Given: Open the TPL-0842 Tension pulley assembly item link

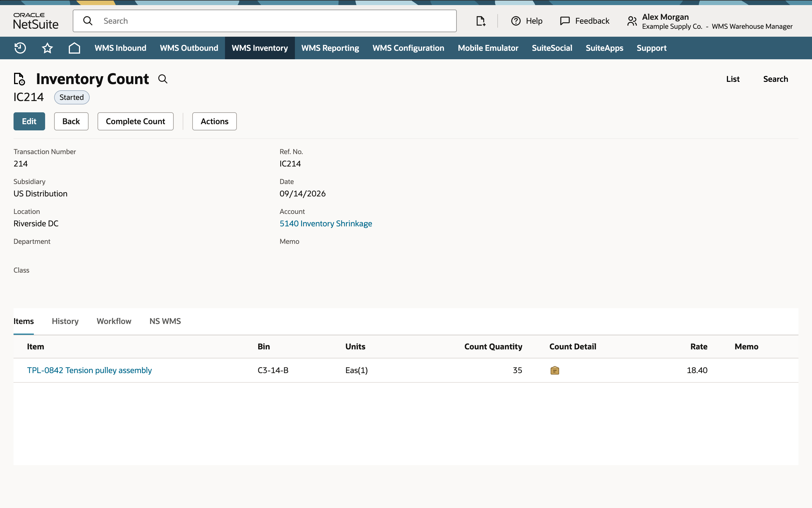Looking at the screenshot, I should tap(89, 370).
